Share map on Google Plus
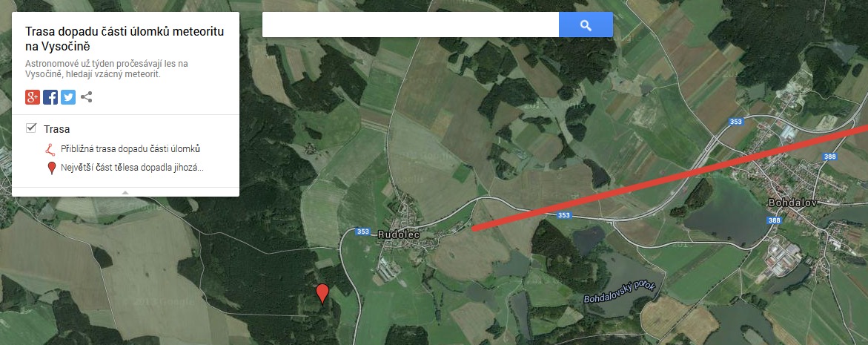The width and height of the screenshot is (868, 345). click(x=33, y=97)
